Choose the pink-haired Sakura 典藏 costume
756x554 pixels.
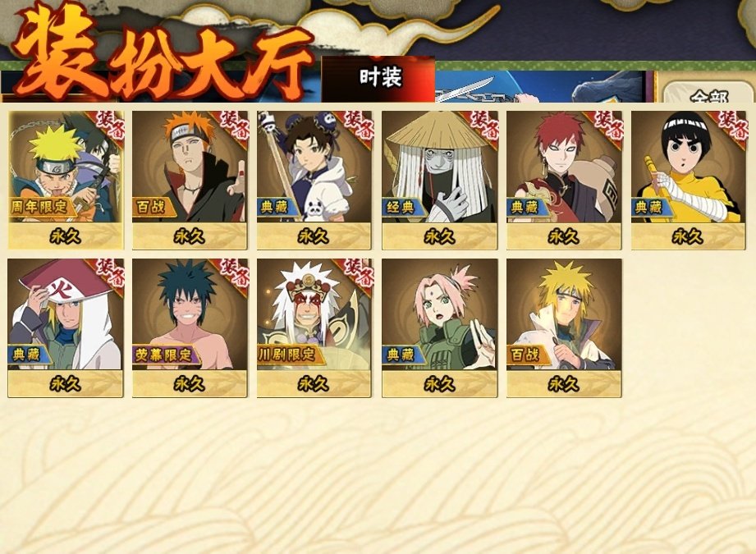coord(440,327)
